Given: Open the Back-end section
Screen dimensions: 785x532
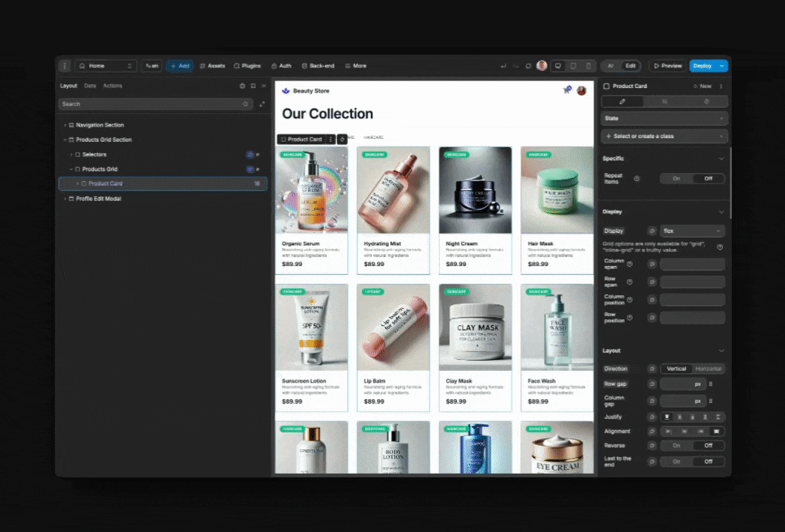Looking at the screenshot, I should coord(318,66).
